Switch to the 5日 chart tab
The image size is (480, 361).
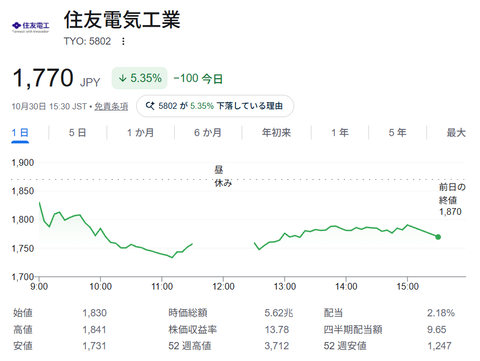(x=77, y=133)
